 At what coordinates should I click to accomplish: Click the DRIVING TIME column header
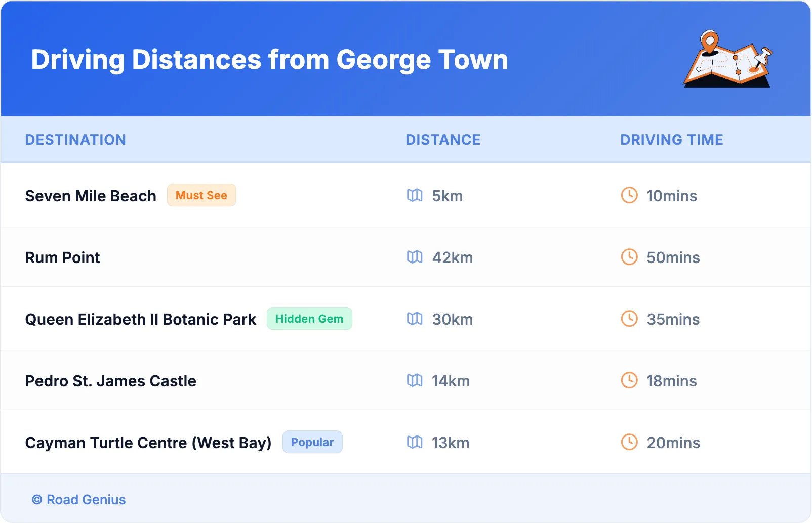[672, 140]
